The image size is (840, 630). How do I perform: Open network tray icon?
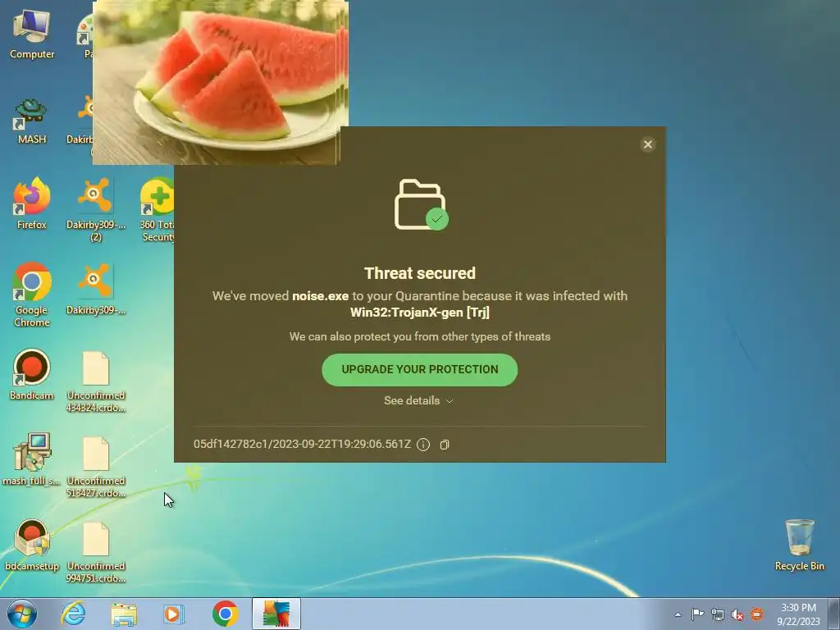(x=717, y=614)
